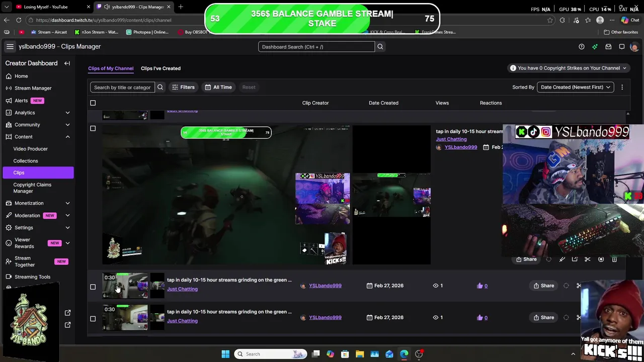The width and height of the screenshot is (644, 362).
Task: Open Stream Together in the sidebar
Action: (38, 261)
